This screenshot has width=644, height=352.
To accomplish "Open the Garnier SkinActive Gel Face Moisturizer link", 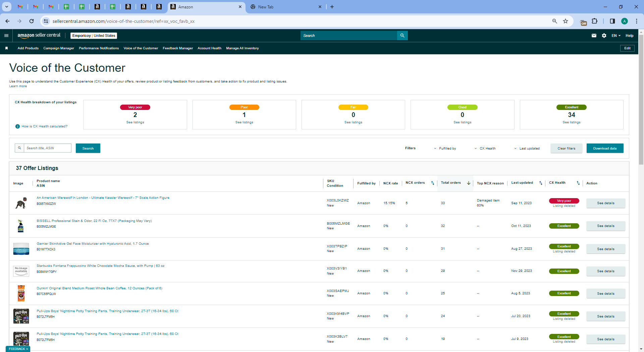I will (x=93, y=244).
